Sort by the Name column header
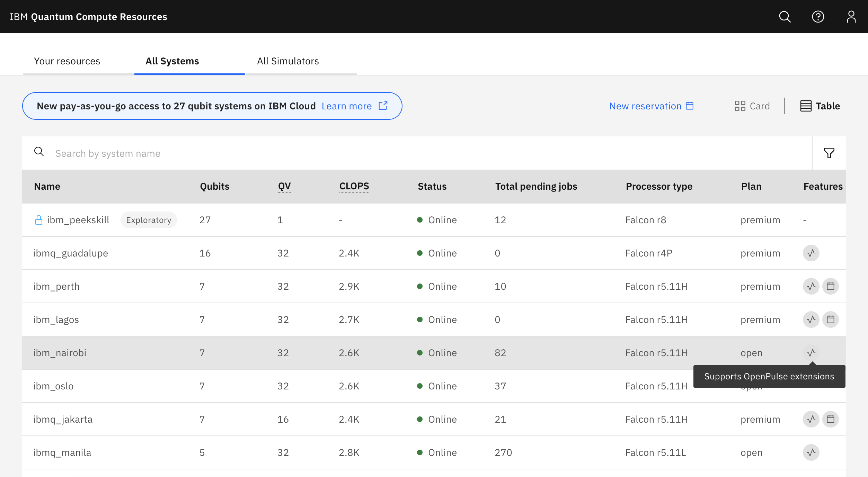The image size is (868, 477). click(x=47, y=186)
